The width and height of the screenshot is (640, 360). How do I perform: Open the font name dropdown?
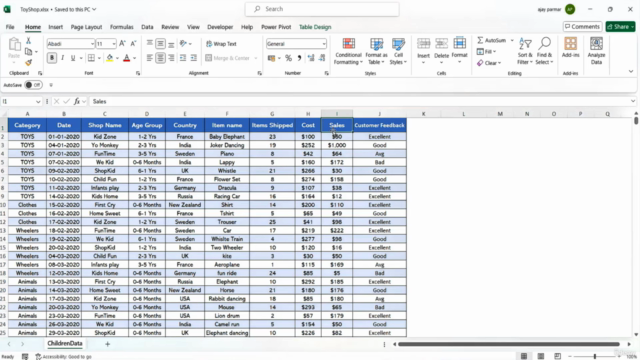(92, 44)
